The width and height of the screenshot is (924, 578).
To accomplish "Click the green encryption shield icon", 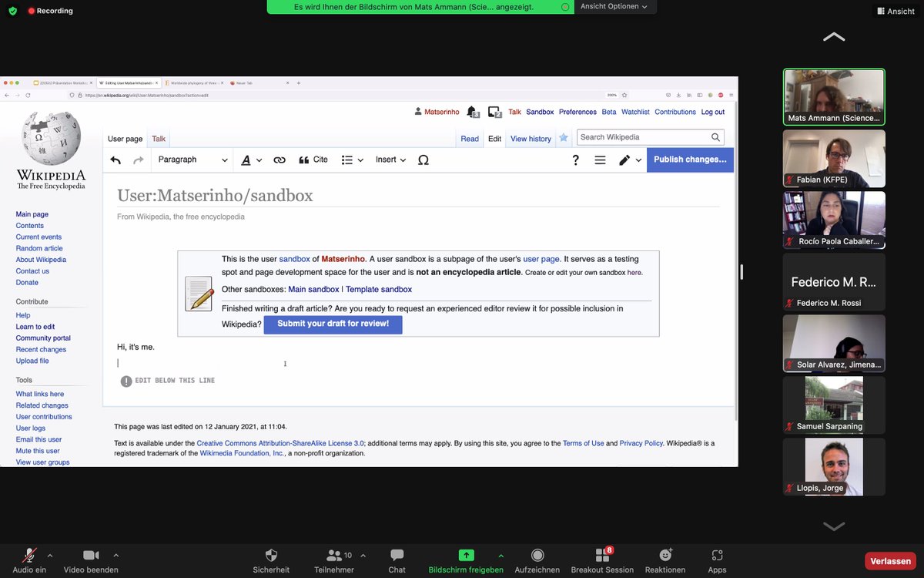I will 12,11.
